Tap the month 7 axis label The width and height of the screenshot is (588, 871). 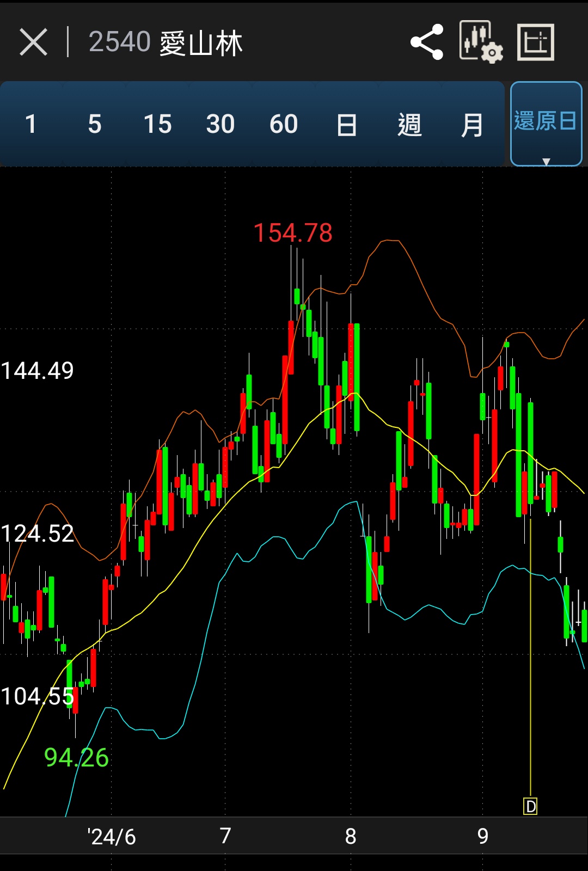pyautogui.click(x=225, y=836)
